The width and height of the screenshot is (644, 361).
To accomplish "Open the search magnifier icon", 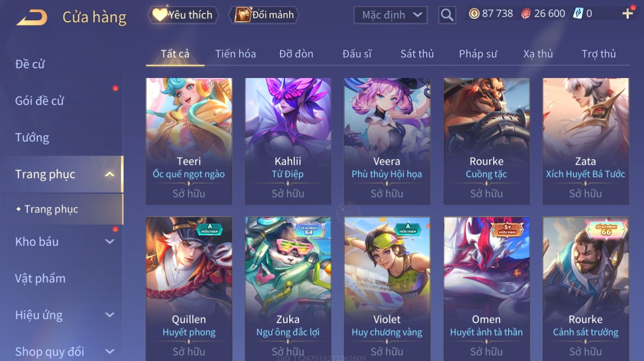I will coord(447,15).
